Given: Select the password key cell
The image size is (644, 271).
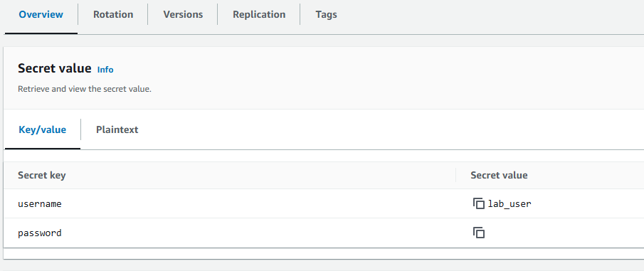Looking at the screenshot, I should tap(39, 233).
